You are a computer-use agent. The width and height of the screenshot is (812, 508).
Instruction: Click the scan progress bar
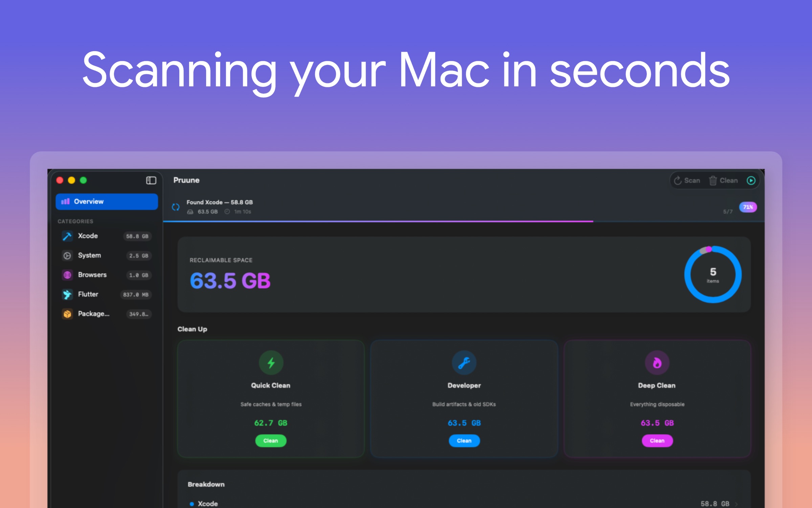(x=464, y=221)
